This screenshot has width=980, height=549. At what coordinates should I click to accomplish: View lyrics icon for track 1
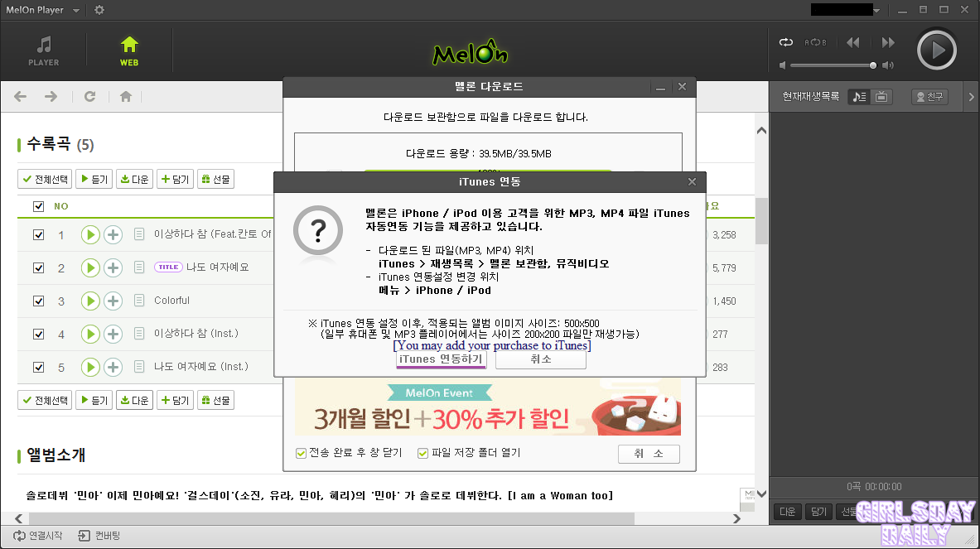pos(139,234)
